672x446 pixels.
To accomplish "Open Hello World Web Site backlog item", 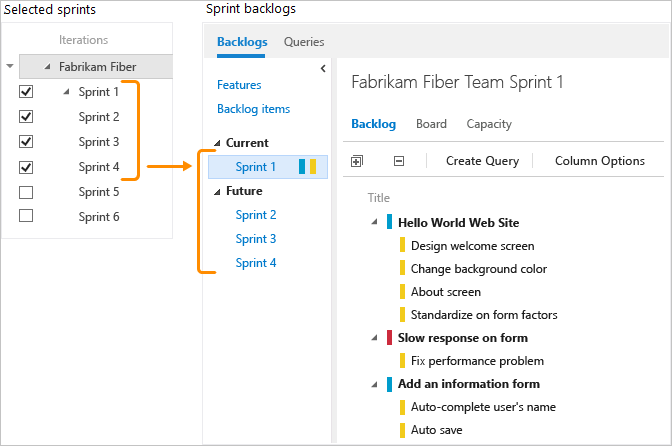I will click(x=458, y=222).
